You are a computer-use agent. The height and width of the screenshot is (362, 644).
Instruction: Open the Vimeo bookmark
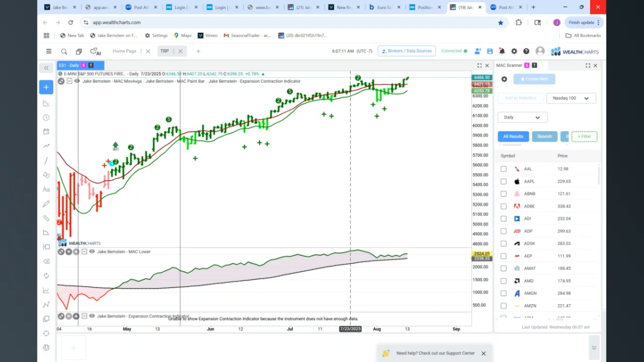[208, 36]
